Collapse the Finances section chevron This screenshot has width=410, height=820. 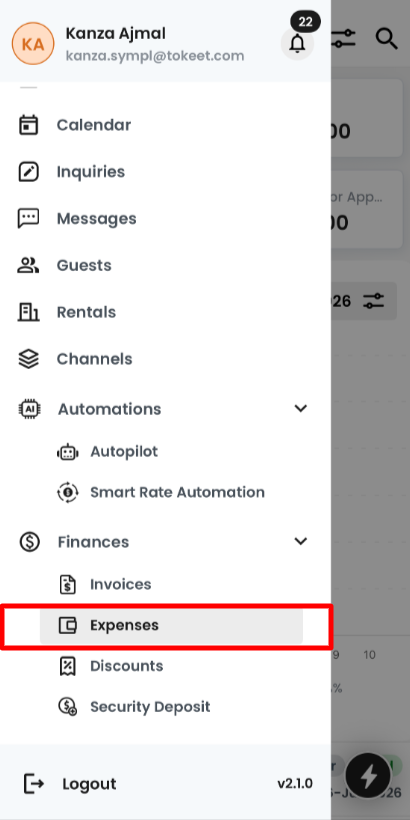[301, 541]
